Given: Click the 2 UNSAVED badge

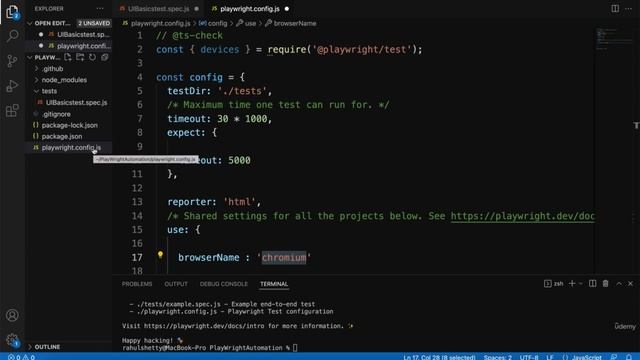Looking at the screenshot, I should (94, 23).
